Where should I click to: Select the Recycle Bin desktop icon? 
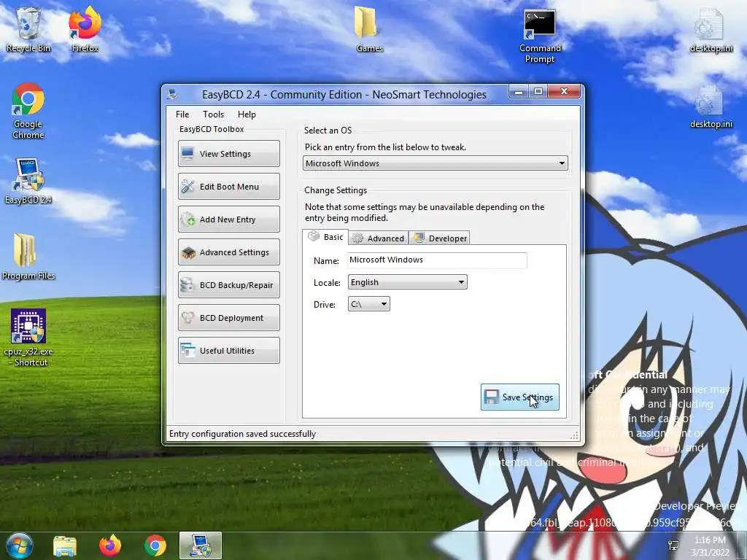click(x=28, y=29)
